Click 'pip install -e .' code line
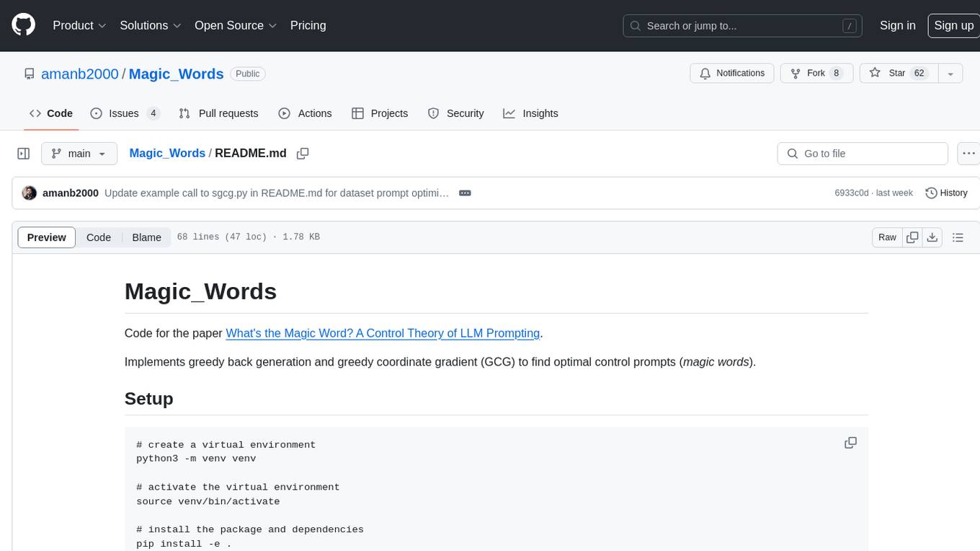980x551 pixels. pos(184,543)
